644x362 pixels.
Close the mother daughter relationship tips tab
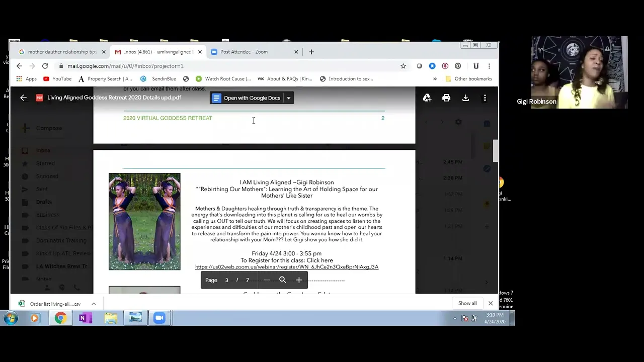104,52
